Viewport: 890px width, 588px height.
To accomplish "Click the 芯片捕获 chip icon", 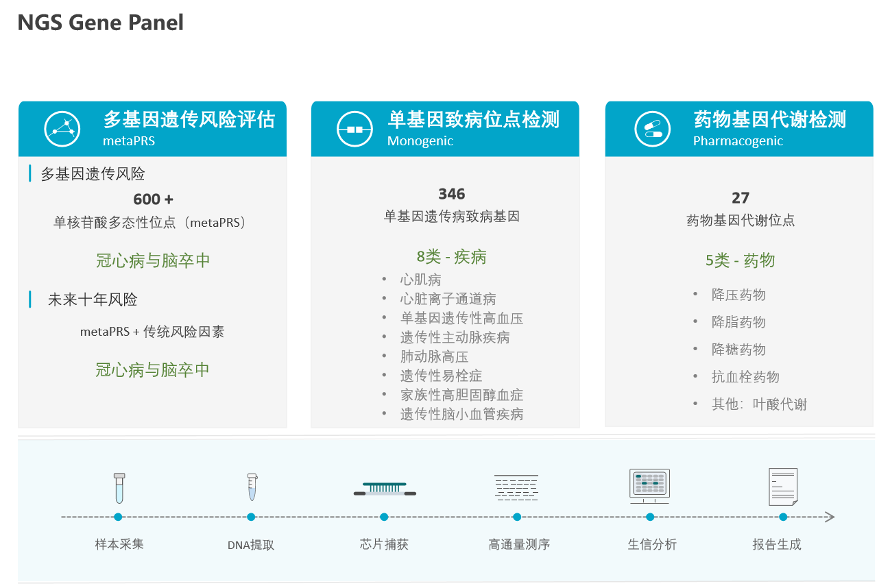I will click(384, 489).
